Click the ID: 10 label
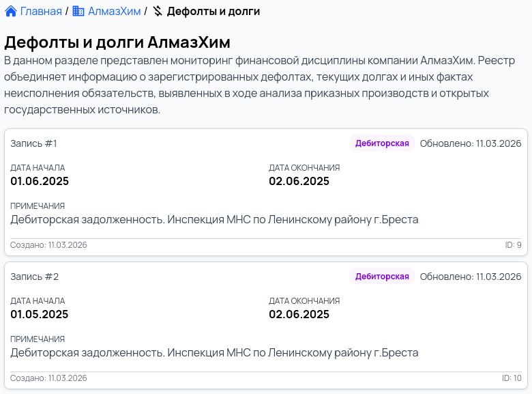The height and width of the screenshot is (394, 532). (512, 378)
